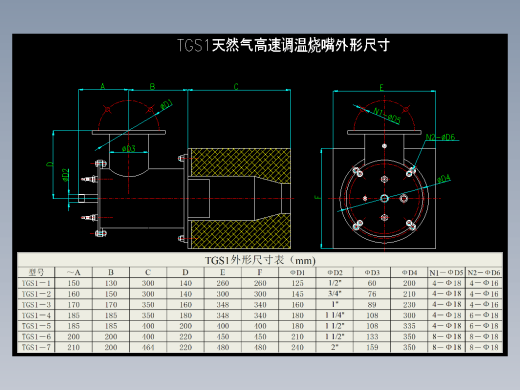Click the φD2 vertical label in drawing
The height and width of the screenshot is (390, 520).
66,175
